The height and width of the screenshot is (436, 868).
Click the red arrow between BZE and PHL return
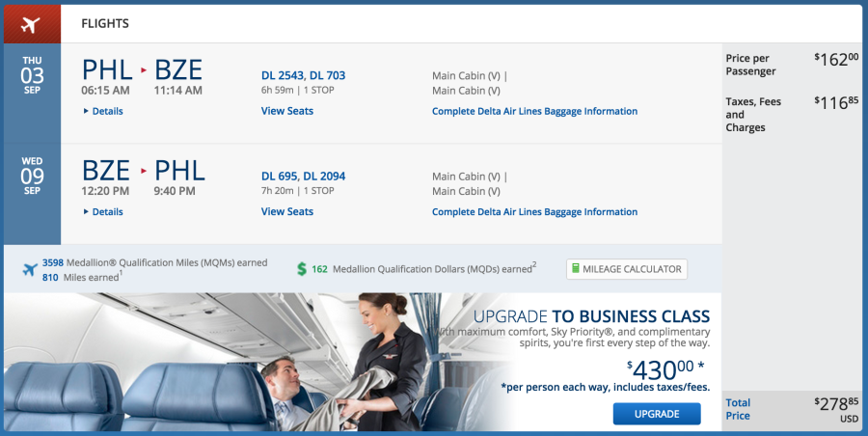click(144, 171)
